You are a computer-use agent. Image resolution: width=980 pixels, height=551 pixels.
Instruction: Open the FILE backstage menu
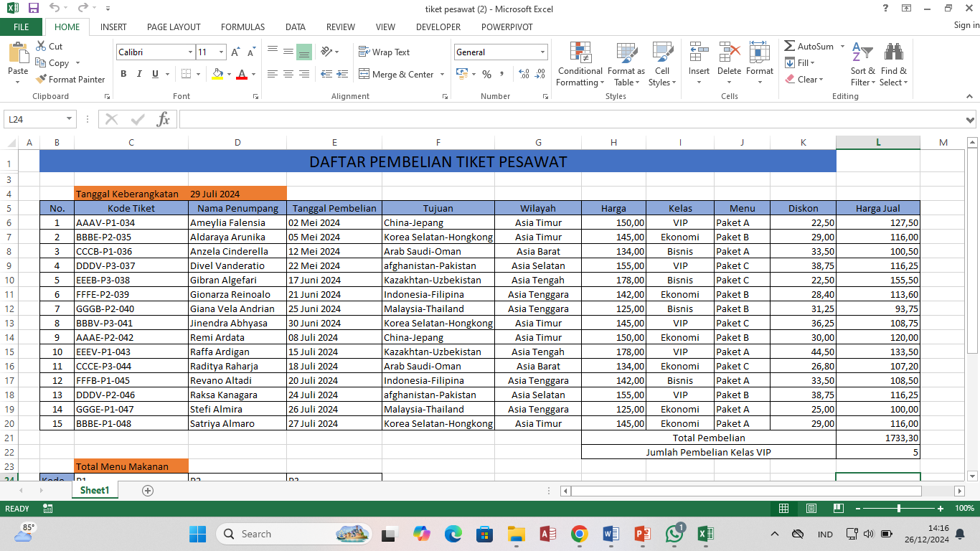(22, 27)
